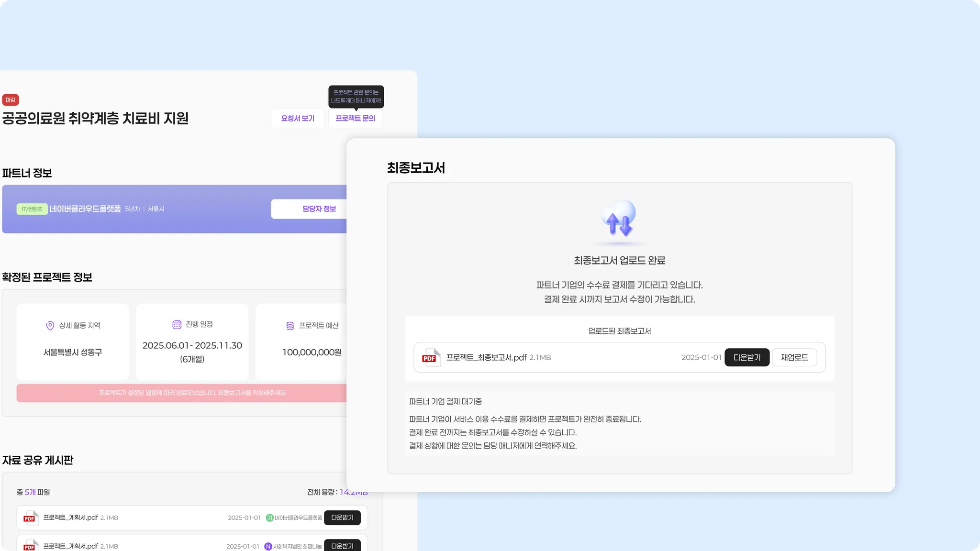Click the cloud upload arrows icon
This screenshot has width=980, height=551.
click(x=619, y=219)
